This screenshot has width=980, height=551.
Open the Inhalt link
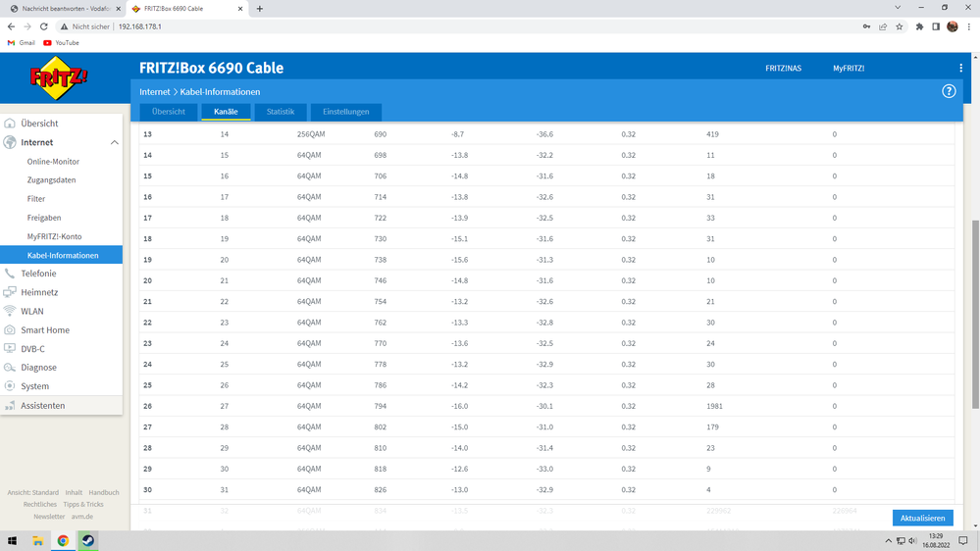tap(74, 492)
